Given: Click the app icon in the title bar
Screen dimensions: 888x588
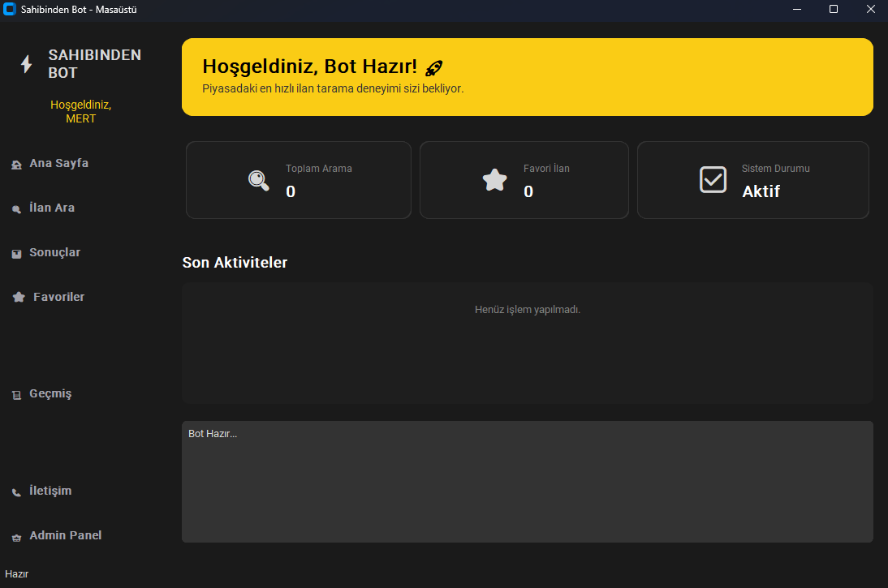Looking at the screenshot, I should (x=10, y=9).
